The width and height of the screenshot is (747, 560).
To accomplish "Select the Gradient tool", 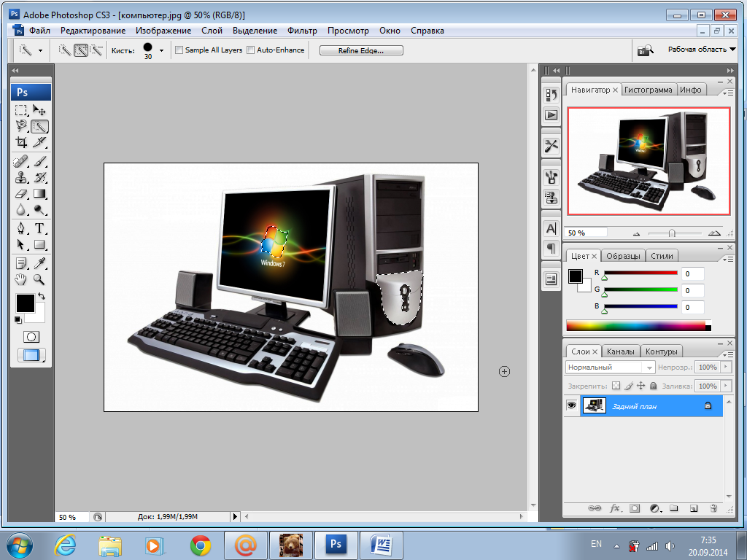I will pos(39,194).
